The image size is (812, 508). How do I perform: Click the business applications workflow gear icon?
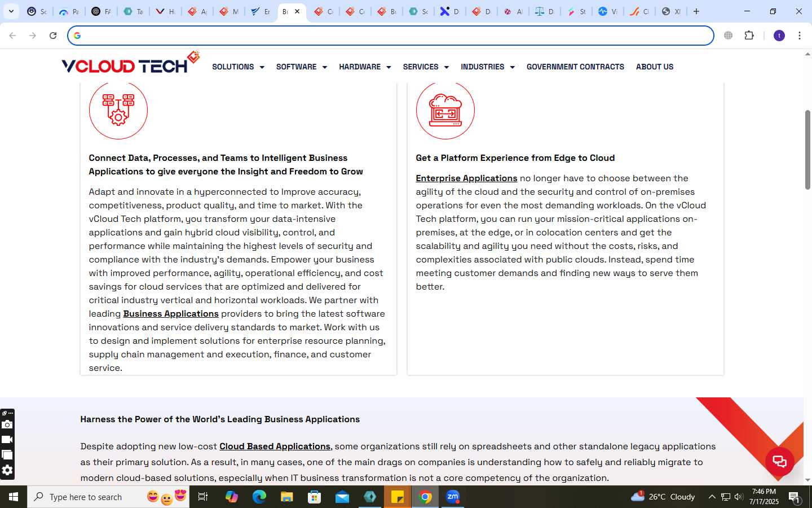click(118, 110)
